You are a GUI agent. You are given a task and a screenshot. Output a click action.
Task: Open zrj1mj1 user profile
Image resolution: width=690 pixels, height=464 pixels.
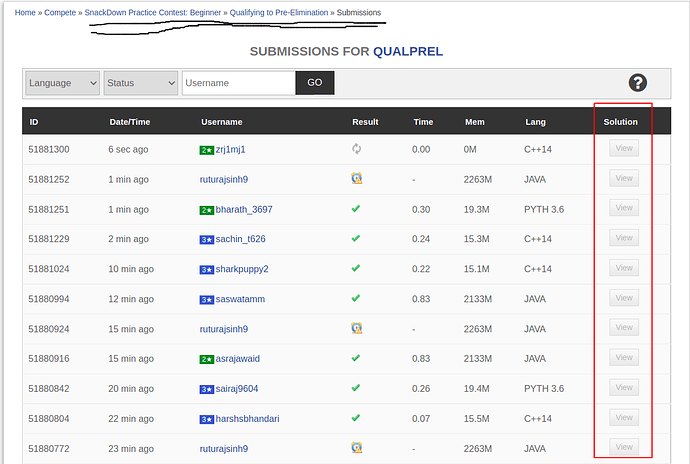231,149
